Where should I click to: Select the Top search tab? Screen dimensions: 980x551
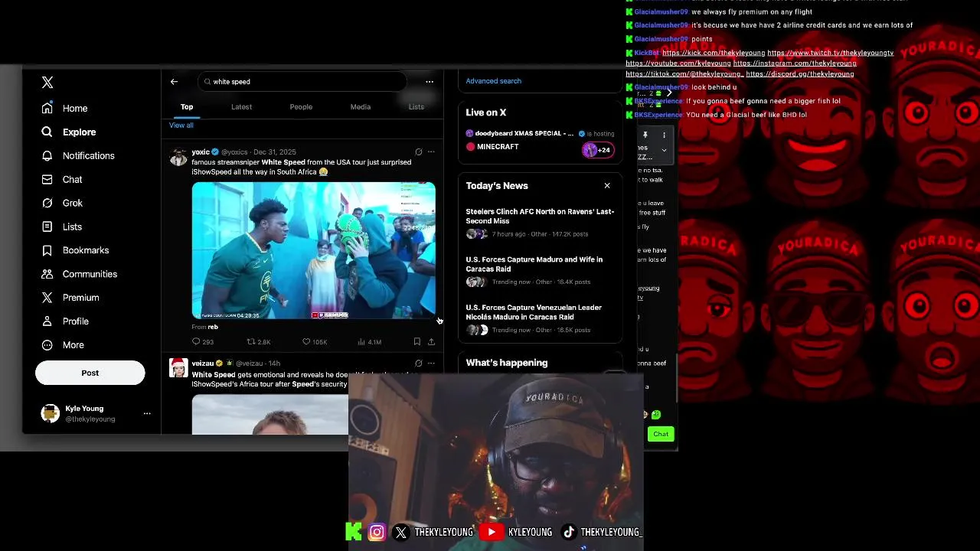(187, 107)
